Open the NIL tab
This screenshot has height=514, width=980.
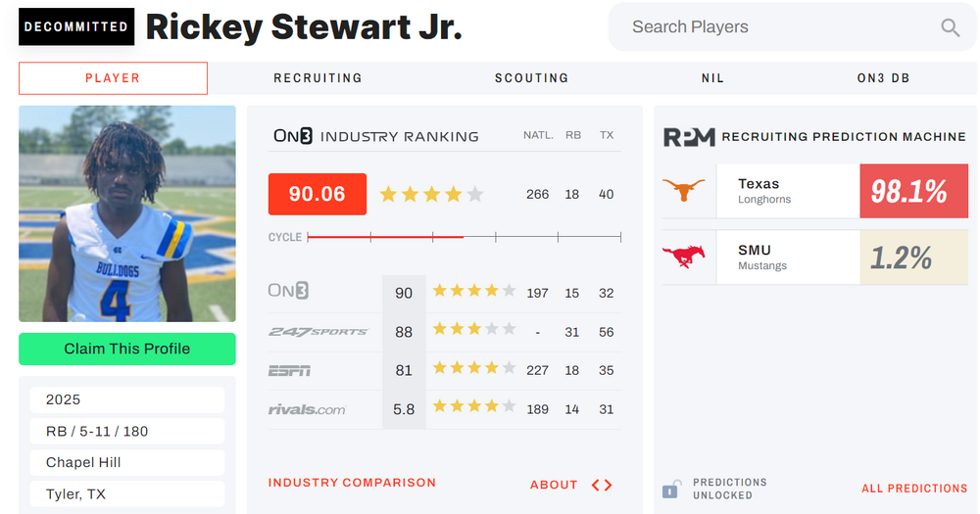pyautogui.click(x=712, y=78)
